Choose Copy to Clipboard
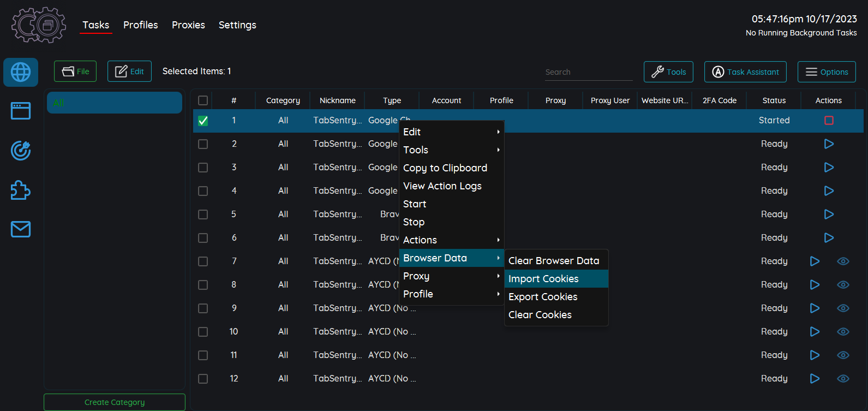Screen dimensions: 868x411 point(451,168)
